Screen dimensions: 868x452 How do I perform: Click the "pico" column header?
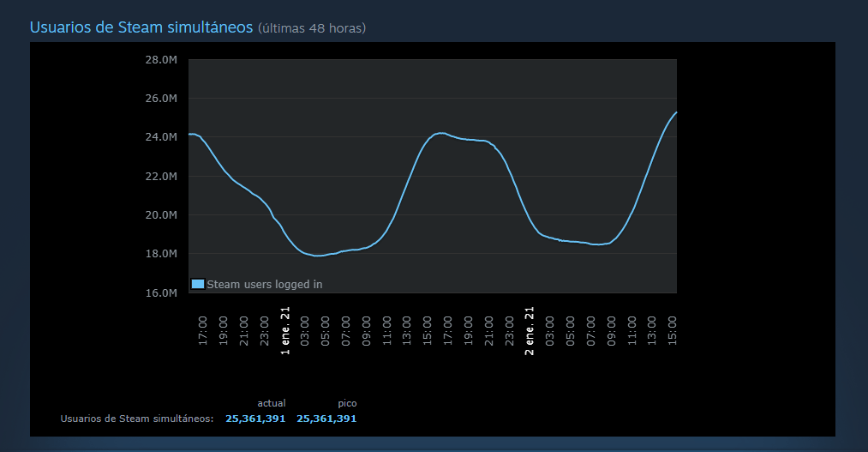347,403
